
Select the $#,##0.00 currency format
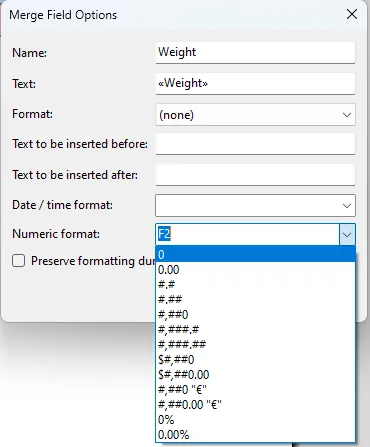point(255,374)
